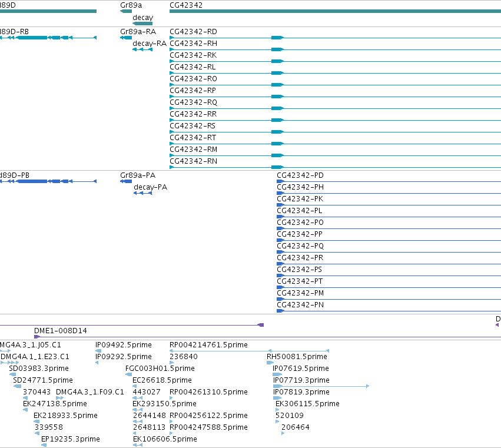
Task: Select protein CG42342-PT
Action: (x=300, y=281)
